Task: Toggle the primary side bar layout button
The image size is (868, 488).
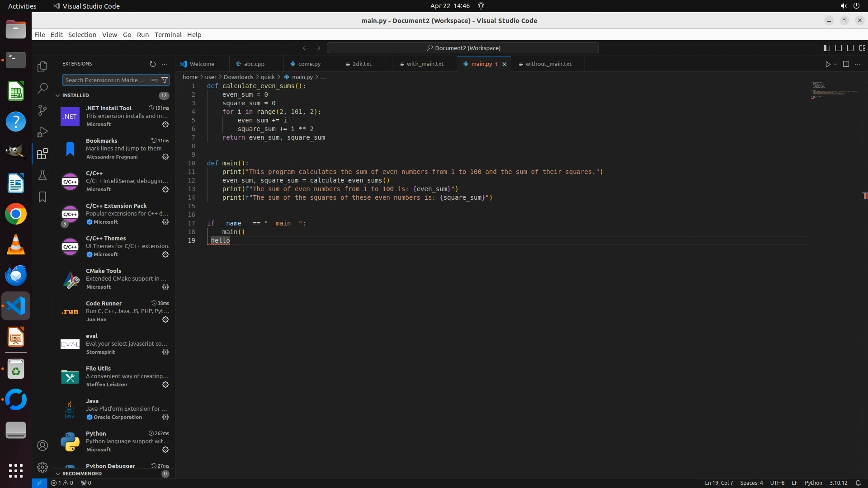Action: click(x=827, y=48)
